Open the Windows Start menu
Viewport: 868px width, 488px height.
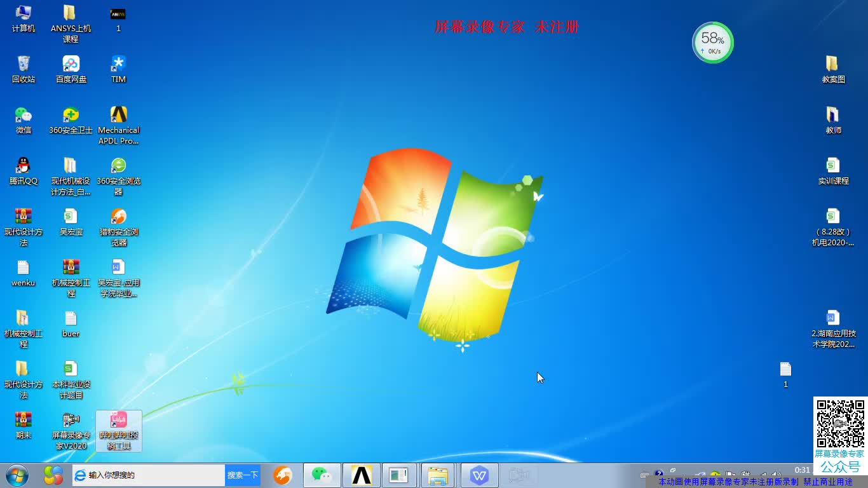17,475
